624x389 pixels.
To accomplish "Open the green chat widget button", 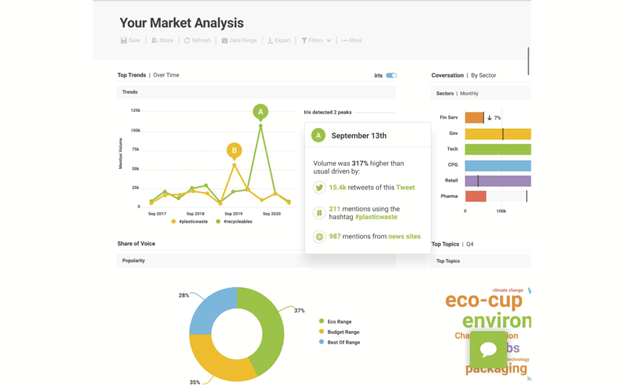I will 488,349.
